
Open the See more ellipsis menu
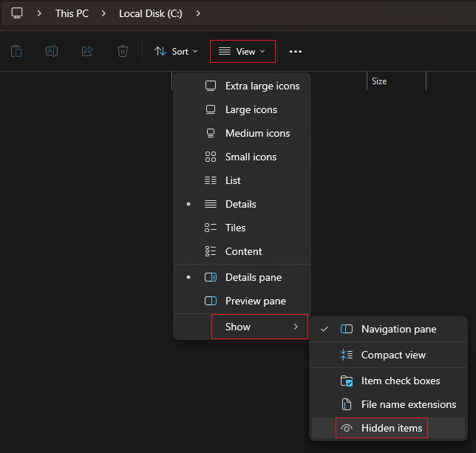pyautogui.click(x=296, y=52)
